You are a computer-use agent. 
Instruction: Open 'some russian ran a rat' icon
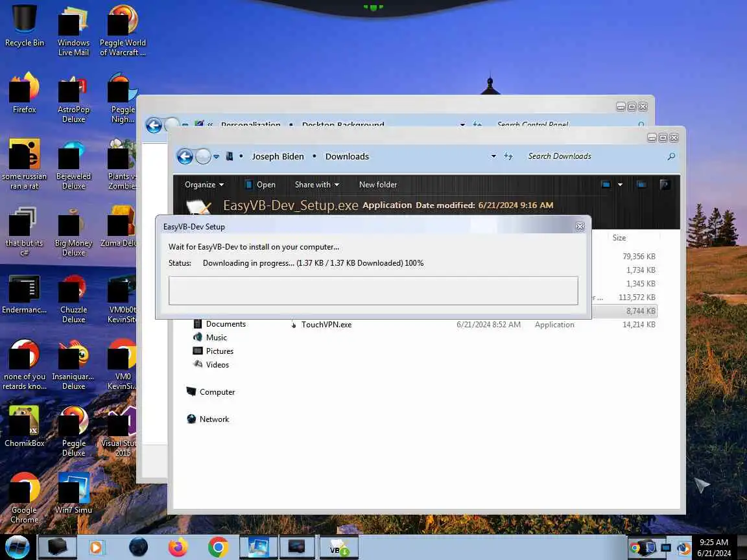click(x=24, y=165)
